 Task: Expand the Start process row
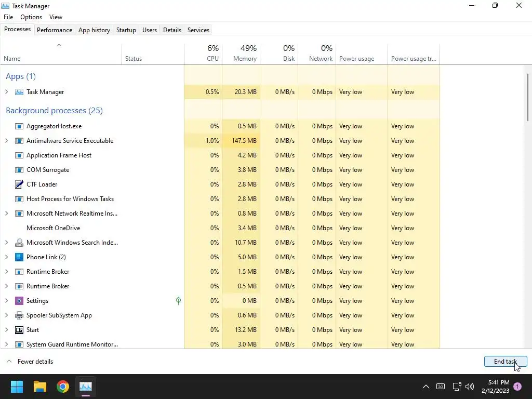point(6,330)
